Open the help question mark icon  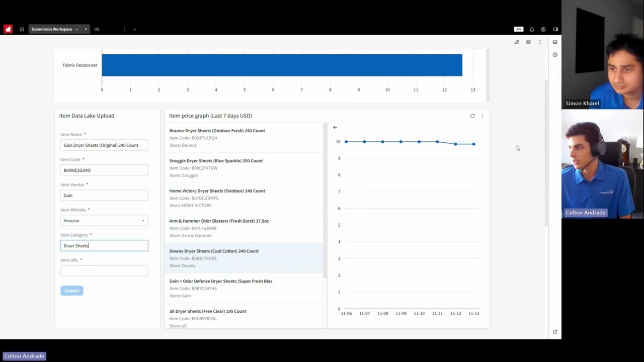point(555,55)
